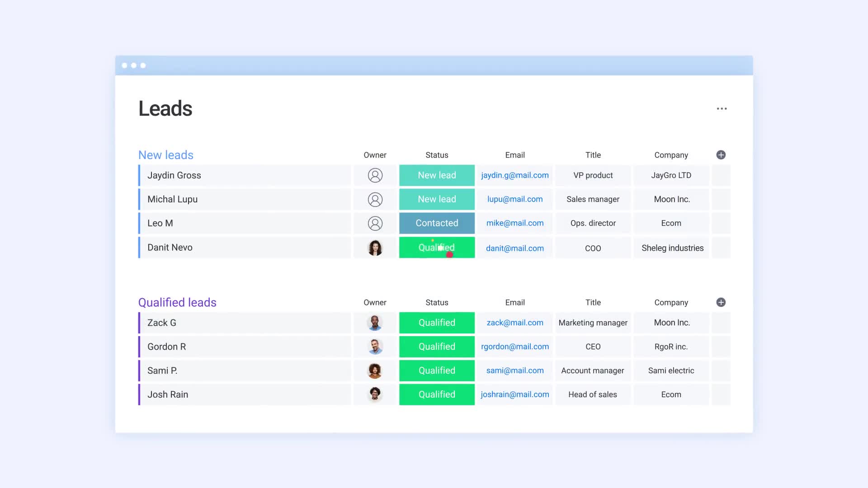This screenshot has height=488, width=868.
Task: Open the jaydin.g@mail.com email link
Action: click(x=514, y=175)
